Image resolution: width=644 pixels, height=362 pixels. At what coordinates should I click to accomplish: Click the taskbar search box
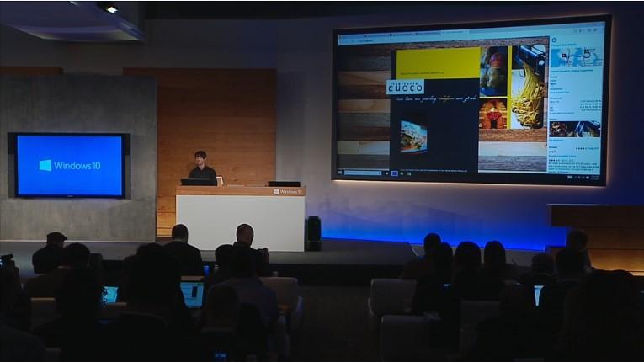[363, 173]
